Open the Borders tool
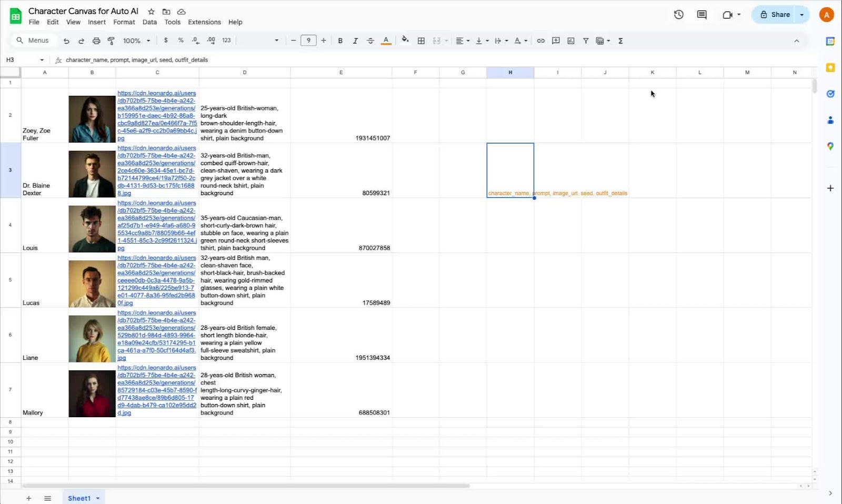Image resolution: width=842 pixels, height=504 pixels. pos(421,41)
